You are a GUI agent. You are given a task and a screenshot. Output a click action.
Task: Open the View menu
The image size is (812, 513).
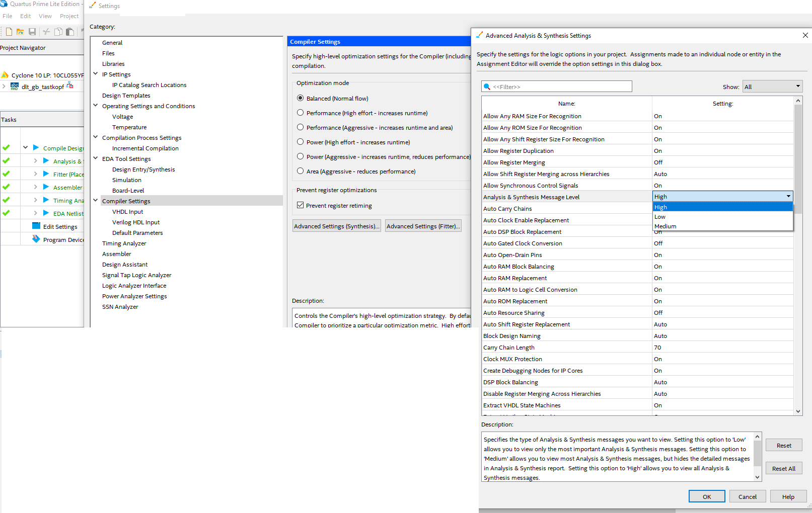click(45, 16)
